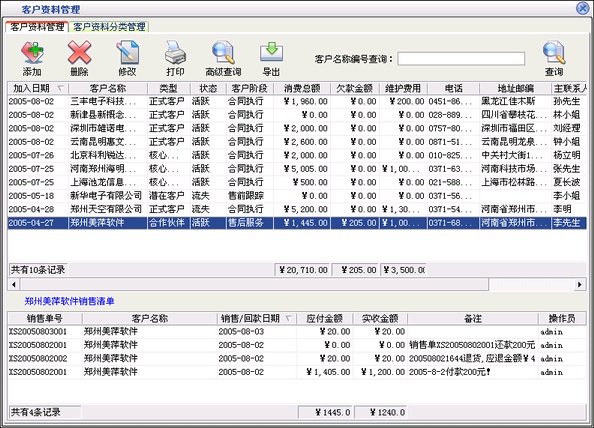Click the 类型 column header
The width and height of the screenshot is (594, 428).
[x=169, y=88]
